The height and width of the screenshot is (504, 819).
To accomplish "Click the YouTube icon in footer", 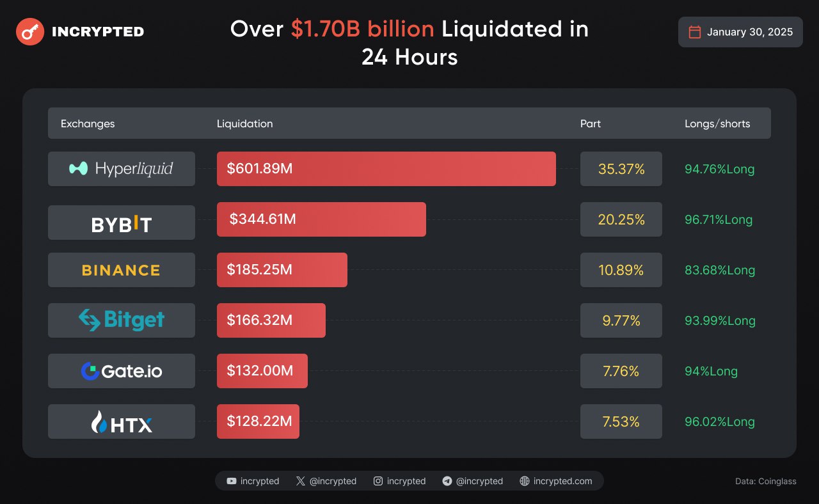I will (232, 481).
